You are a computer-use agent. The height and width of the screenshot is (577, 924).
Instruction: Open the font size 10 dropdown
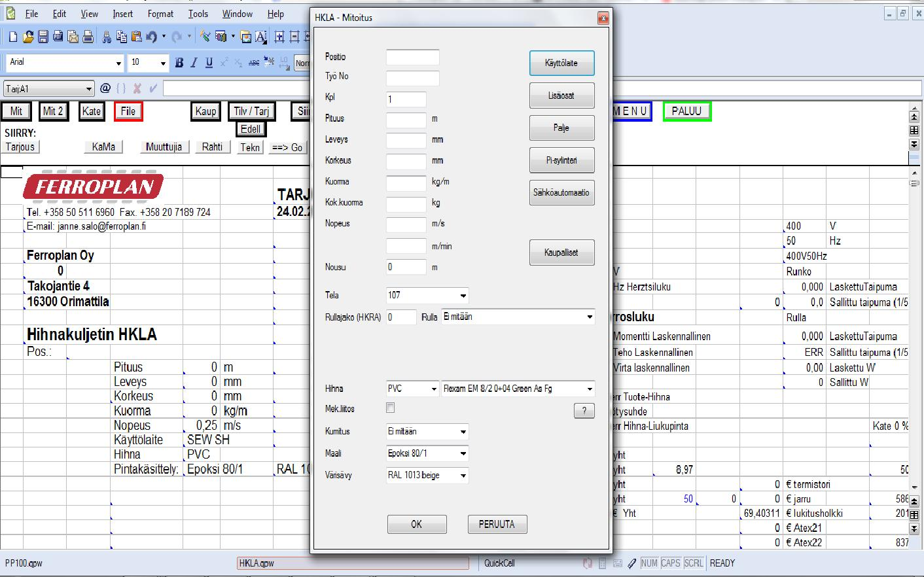pyautogui.click(x=163, y=63)
